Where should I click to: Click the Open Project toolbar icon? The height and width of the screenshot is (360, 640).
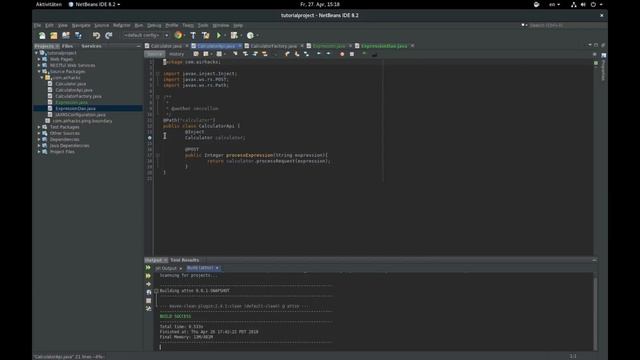(66, 36)
